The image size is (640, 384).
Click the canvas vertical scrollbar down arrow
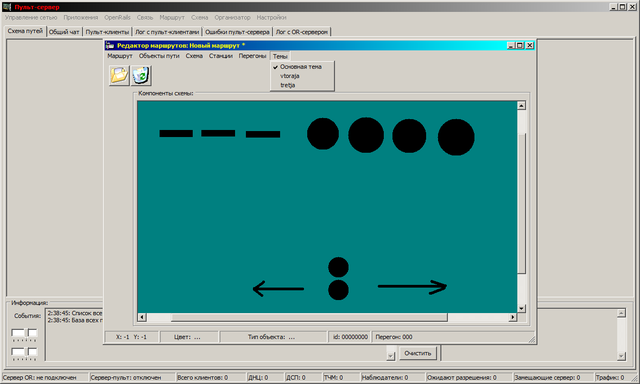(521, 309)
